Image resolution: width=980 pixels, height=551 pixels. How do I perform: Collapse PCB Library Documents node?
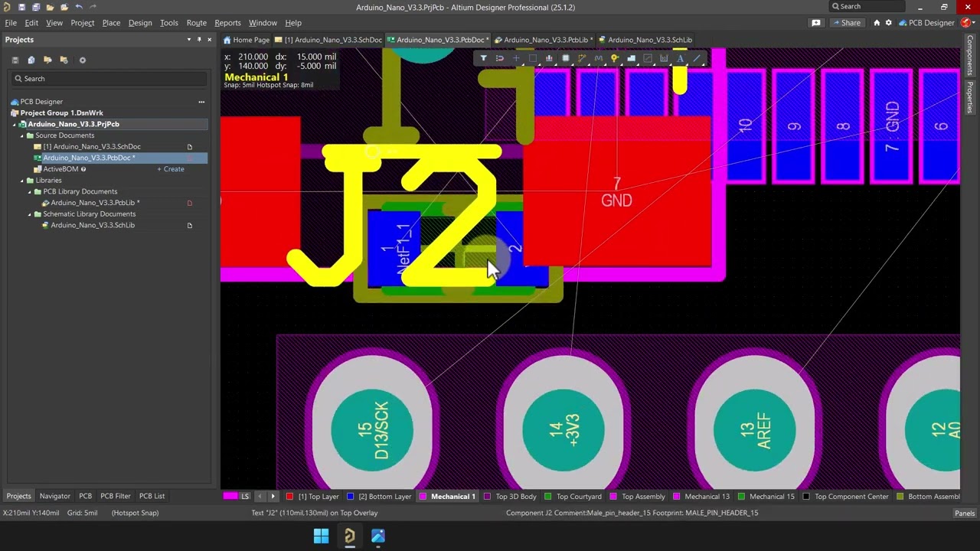pyautogui.click(x=30, y=191)
